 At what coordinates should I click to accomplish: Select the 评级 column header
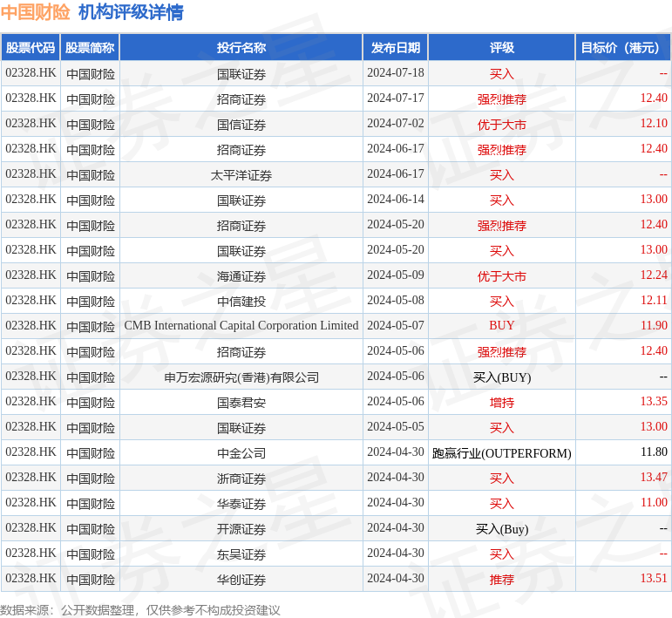point(502,48)
